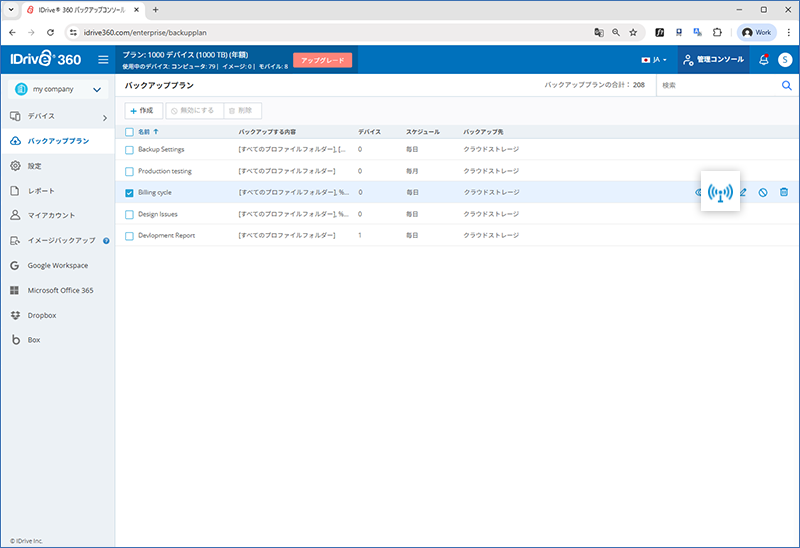This screenshot has height=548, width=800.
Task: Open the user avatar S menu
Action: click(x=785, y=60)
